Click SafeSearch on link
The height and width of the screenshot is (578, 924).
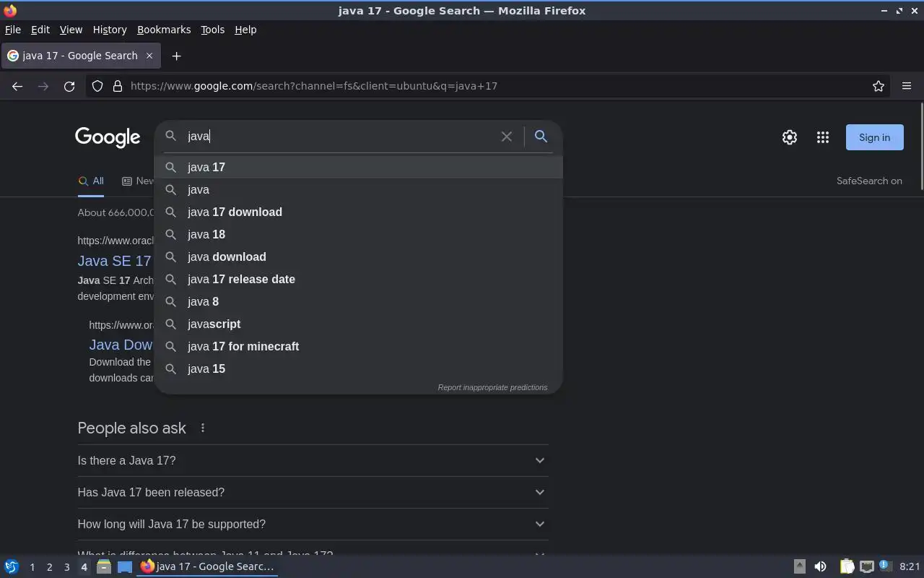pos(869,181)
